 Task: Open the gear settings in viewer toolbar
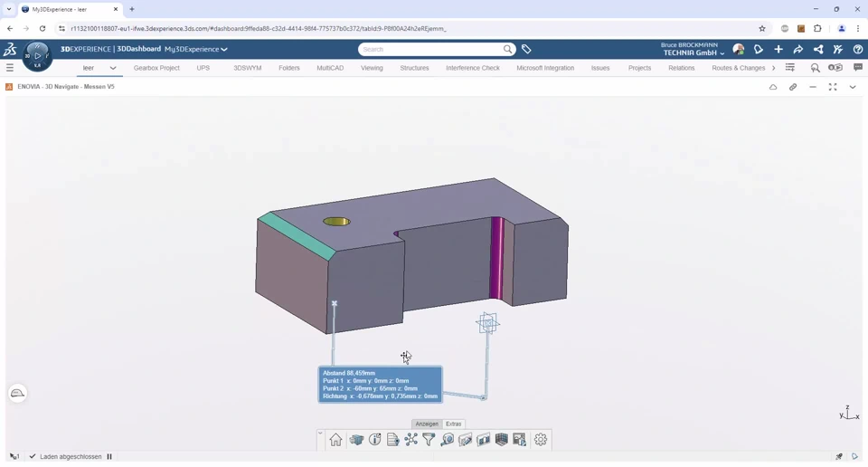click(541, 440)
